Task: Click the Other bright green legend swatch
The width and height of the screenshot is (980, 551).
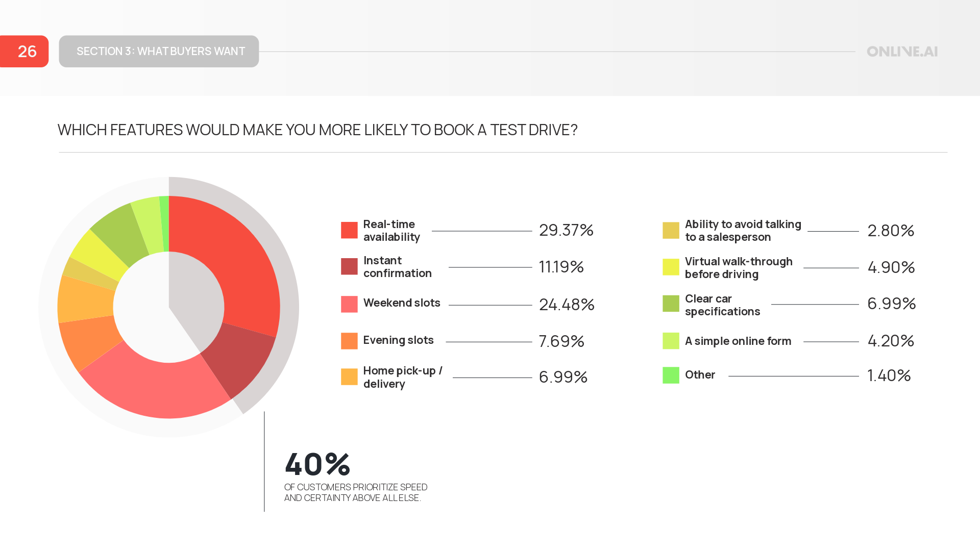Action: (x=671, y=375)
